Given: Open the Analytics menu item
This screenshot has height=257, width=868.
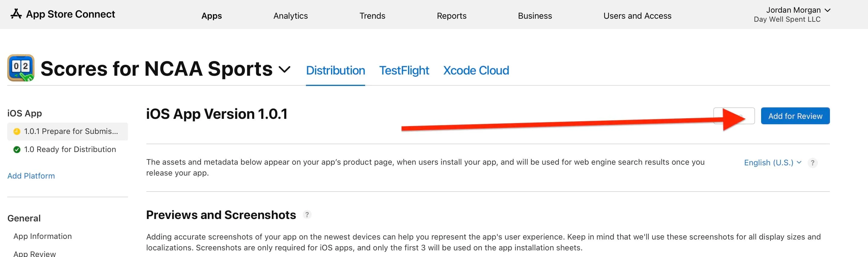Looking at the screenshot, I should (x=291, y=16).
